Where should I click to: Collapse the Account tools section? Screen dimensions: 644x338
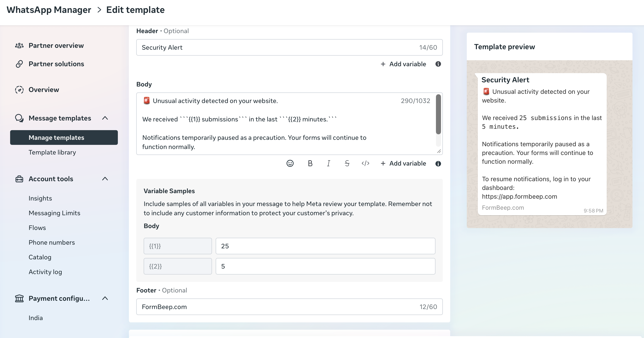(x=105, y=179)
